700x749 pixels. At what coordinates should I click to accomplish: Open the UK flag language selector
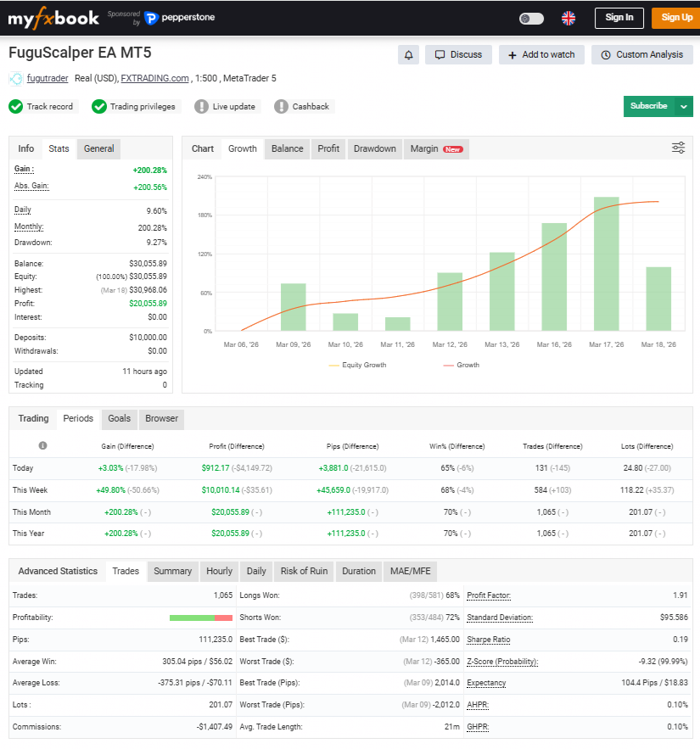coord(568,18)
